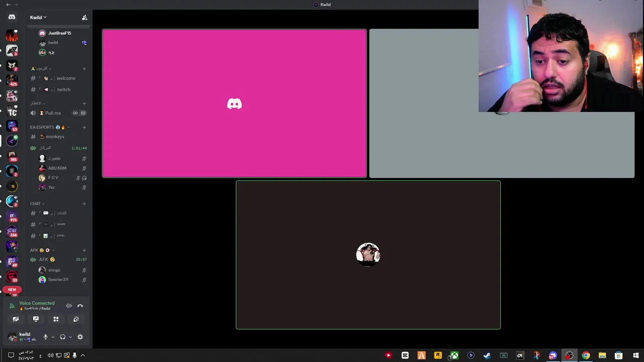Deafen with the headphones icon
Screen dimensions: 644x362
click(62, 337)
